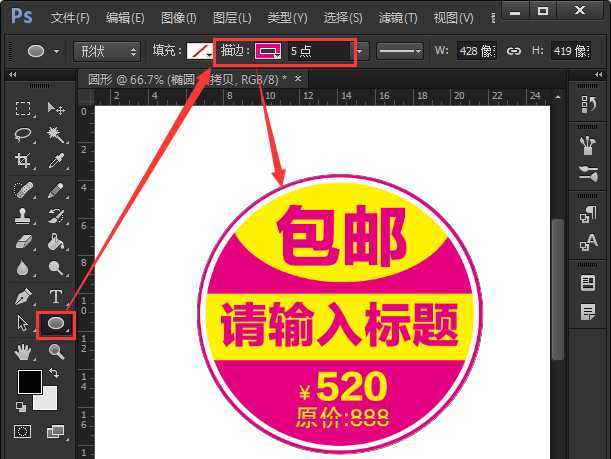Image resolution: width=611 pixels, height=459 pixels.
Task: Click the vertical scrollbar thumb beside canvas
Action: click(x=558, y=289)
